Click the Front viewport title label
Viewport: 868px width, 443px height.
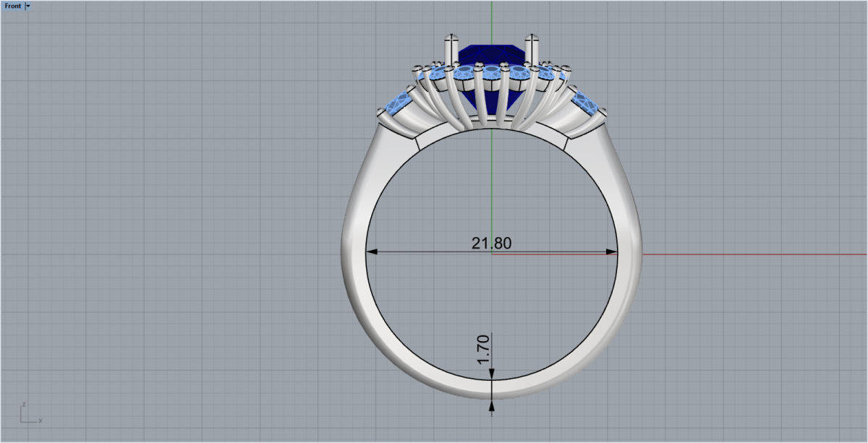pyautogui.click(x=13, y=5)
